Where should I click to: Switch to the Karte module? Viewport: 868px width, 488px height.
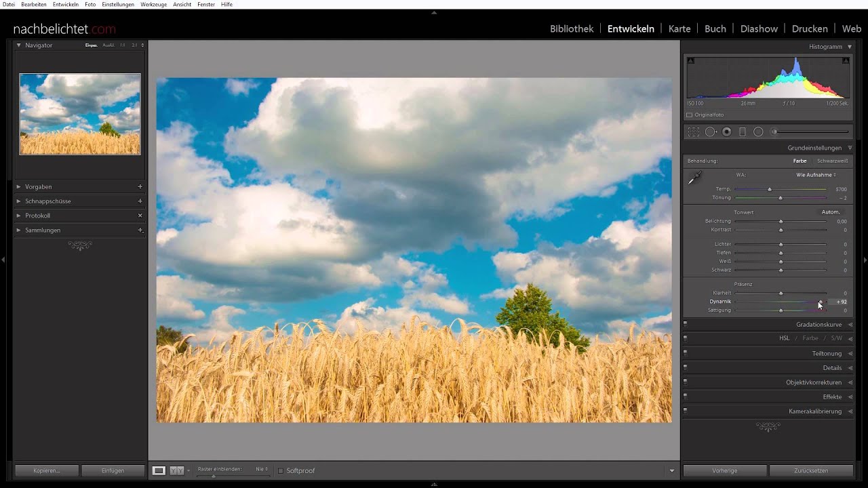(679, 28)
